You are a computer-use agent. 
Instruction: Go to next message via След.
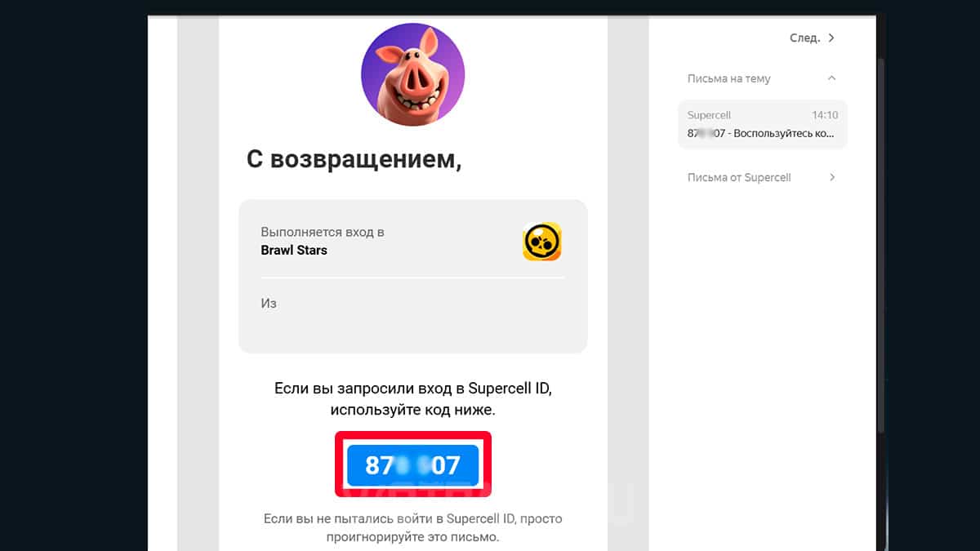[x=804, y=38]
